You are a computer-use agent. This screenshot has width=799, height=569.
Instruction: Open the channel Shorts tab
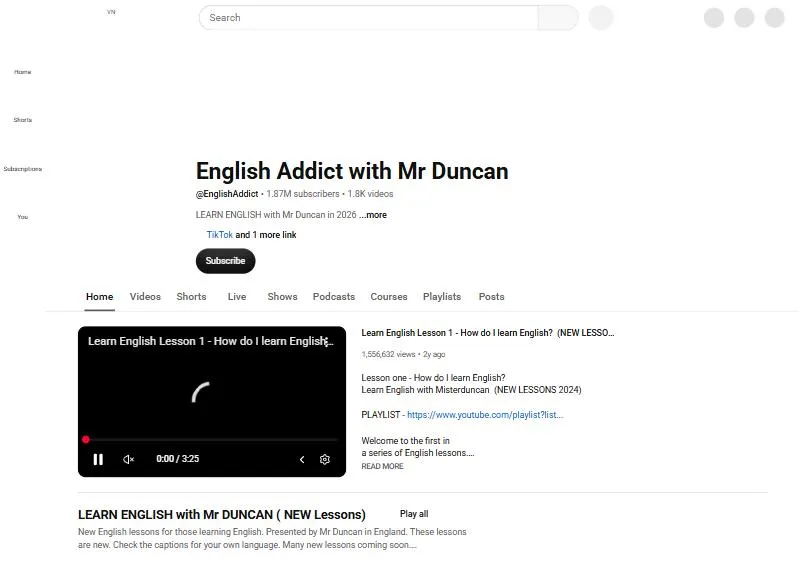coord(191,296)
